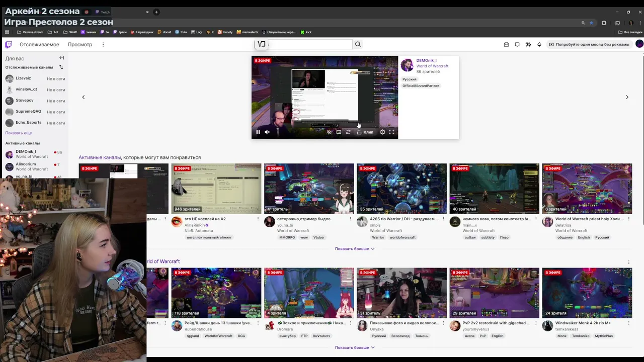Open winslow_qt channel in sidebar
The height and width of the screenshot is (362, 644).
pyautogui.click(x=35, y=89)
